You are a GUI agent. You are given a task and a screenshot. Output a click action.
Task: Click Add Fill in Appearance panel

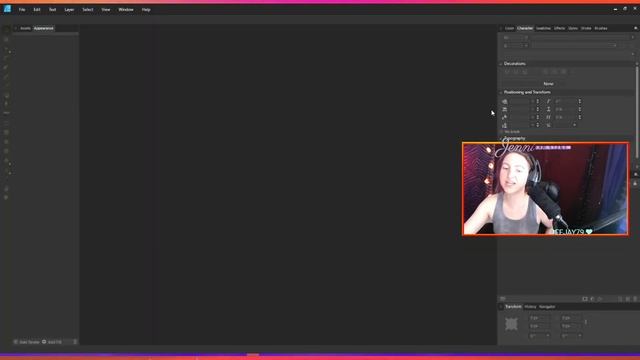[52, 342]
